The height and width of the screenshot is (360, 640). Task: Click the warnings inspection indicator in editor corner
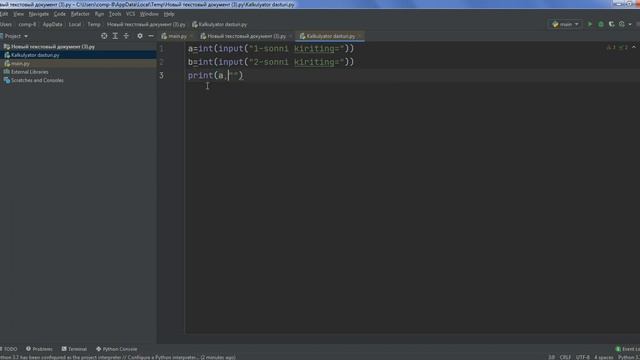(x=611, y=47)
